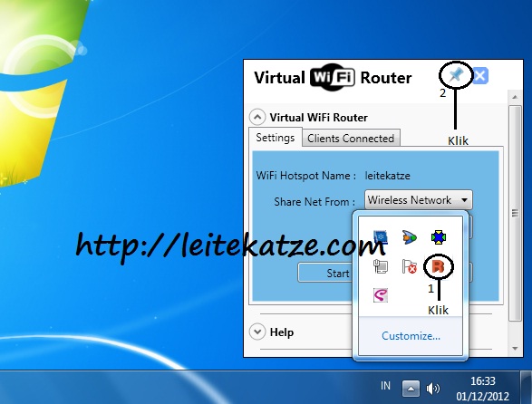Open the network computer tray icon
Viewport: 532px width, 404px height.
tap(381, 266)
